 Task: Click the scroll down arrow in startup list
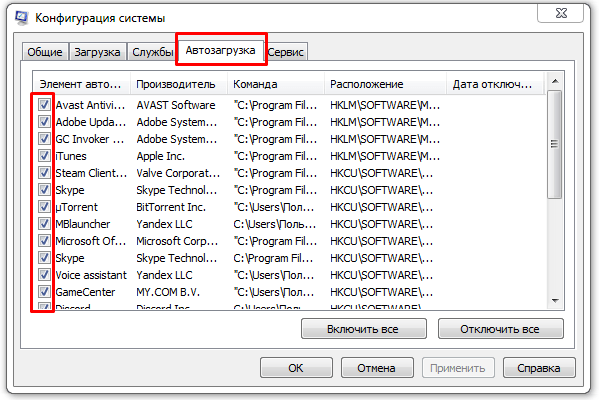coord(555,301)
